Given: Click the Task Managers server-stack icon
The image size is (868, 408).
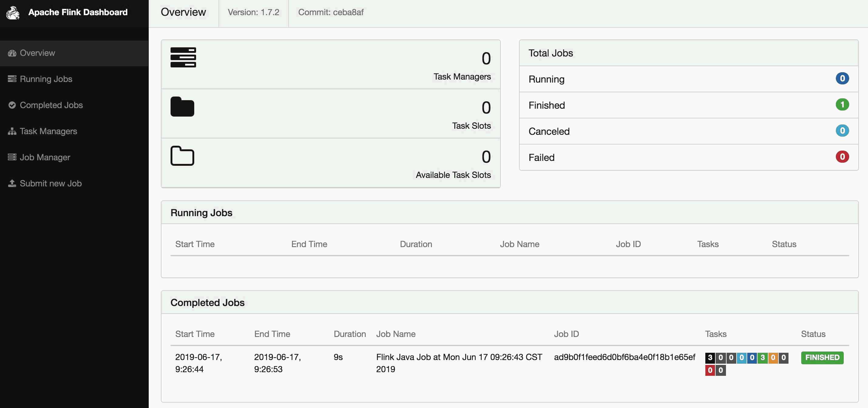Looking at the screenshot, I should 183,57.
